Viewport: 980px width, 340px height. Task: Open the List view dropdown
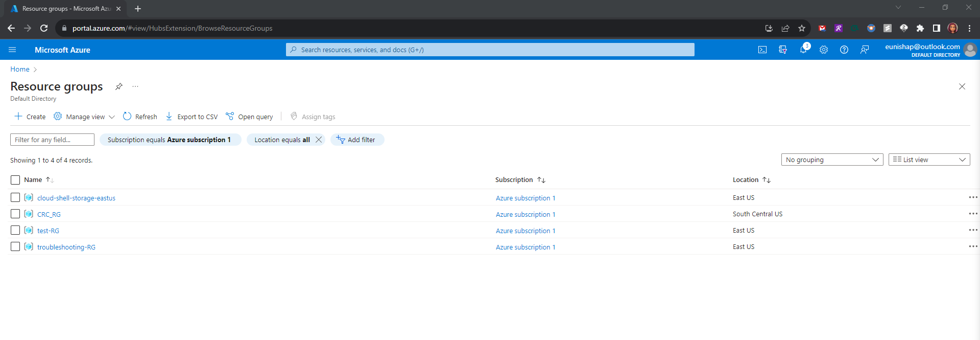point(929,160)
